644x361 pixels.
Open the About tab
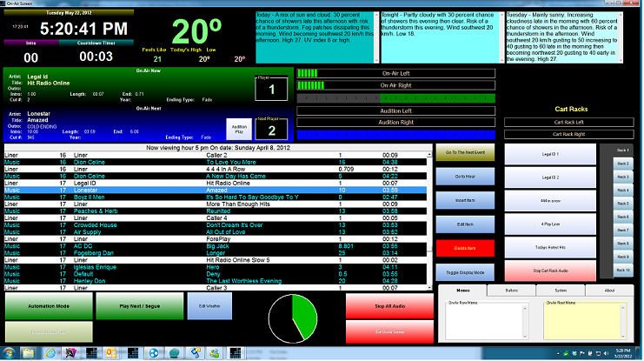point(609,290)
